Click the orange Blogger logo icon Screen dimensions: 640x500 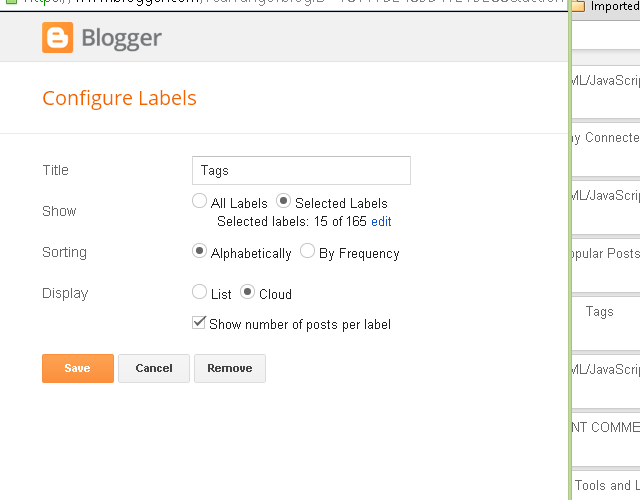57,39
